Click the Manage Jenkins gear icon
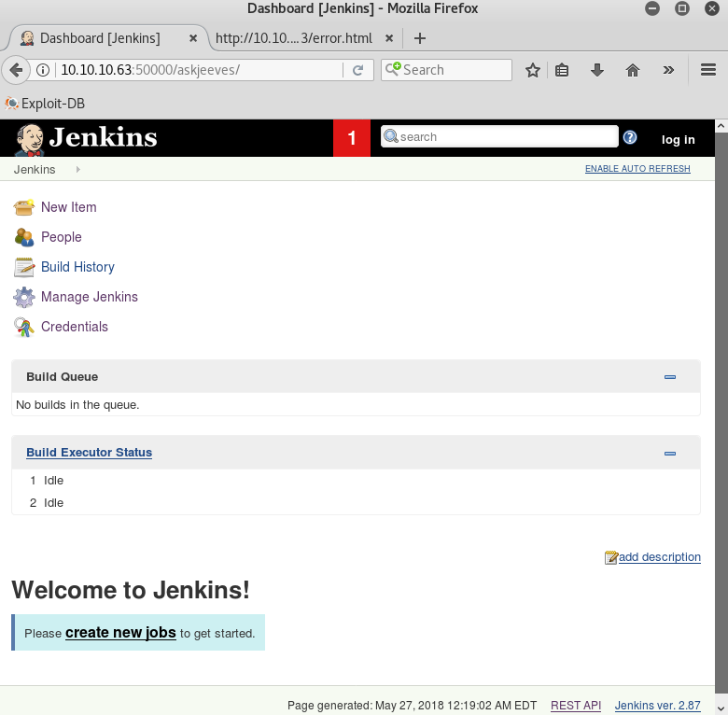Viewport: 728px width, 715px height. click(23, 297)
